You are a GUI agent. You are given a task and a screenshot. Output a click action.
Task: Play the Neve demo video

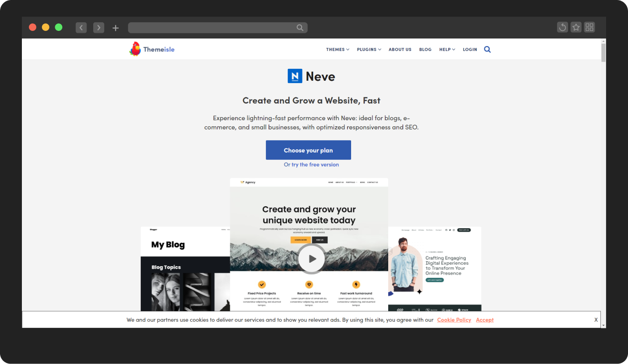click(311, 259)
